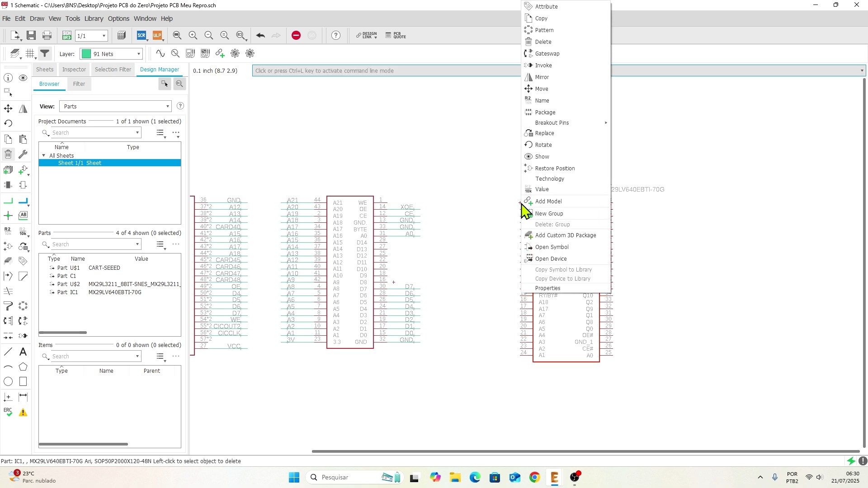Select the Polygon draw tool
Viewport: 868px width, 488px height.
(x=23, y=367)
